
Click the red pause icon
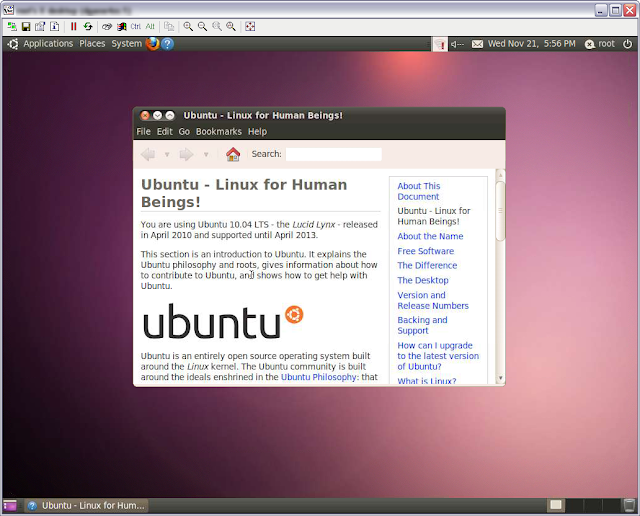(73, 27)
